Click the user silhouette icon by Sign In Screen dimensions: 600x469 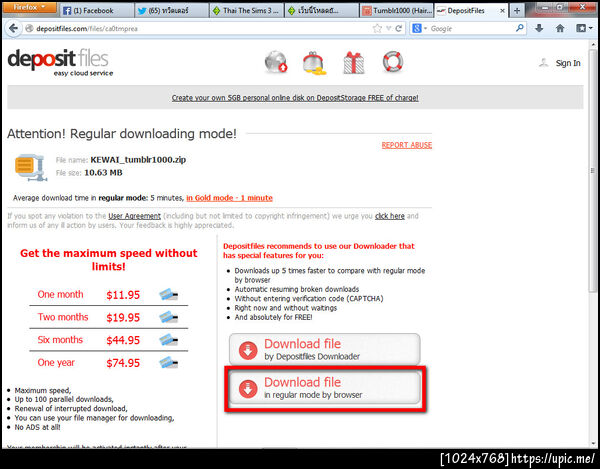click(544, 63)
